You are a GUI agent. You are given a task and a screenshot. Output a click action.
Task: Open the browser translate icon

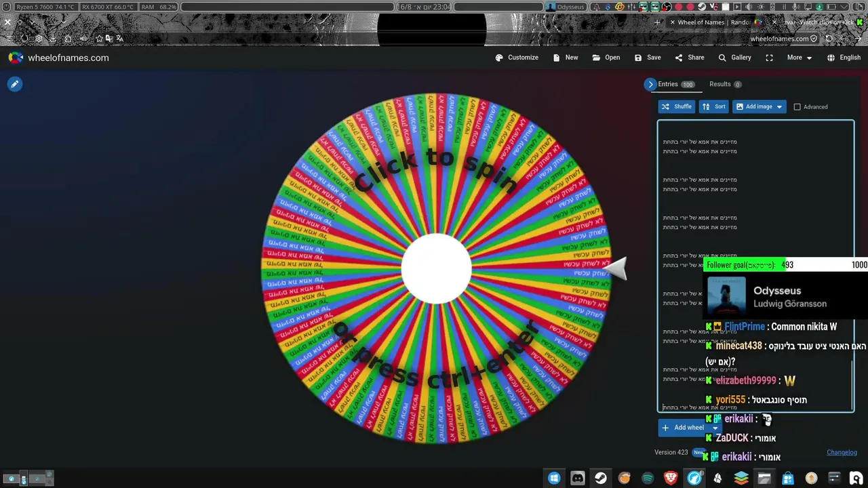point(120,39)
